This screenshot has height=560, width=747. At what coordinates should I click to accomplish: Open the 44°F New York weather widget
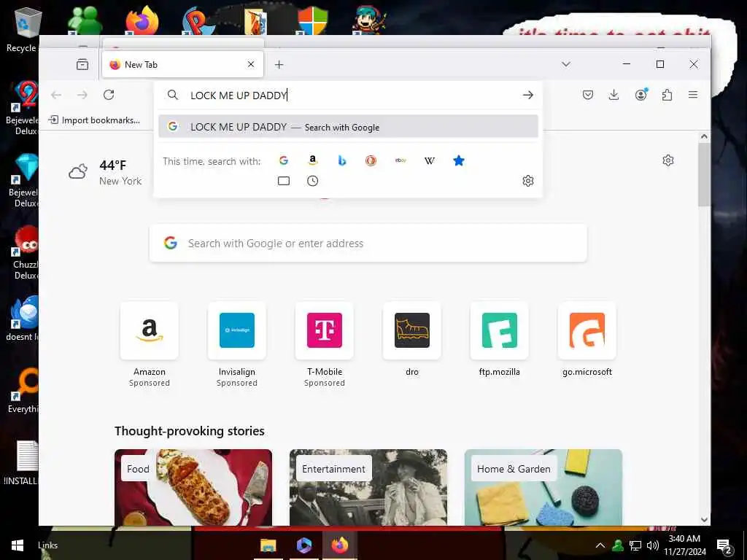(105, 172)
